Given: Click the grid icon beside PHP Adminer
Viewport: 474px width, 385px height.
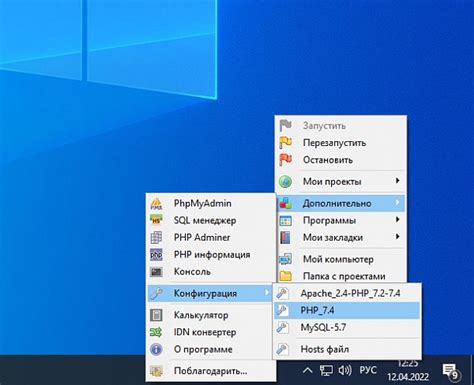Looking at the screenshot, I should 156,238.
